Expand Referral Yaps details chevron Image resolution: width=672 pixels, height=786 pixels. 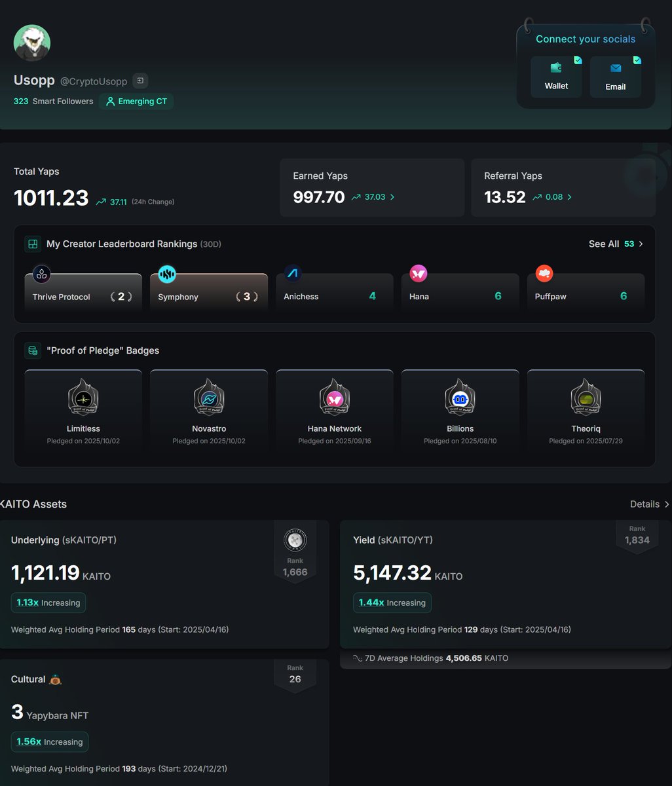569,197
